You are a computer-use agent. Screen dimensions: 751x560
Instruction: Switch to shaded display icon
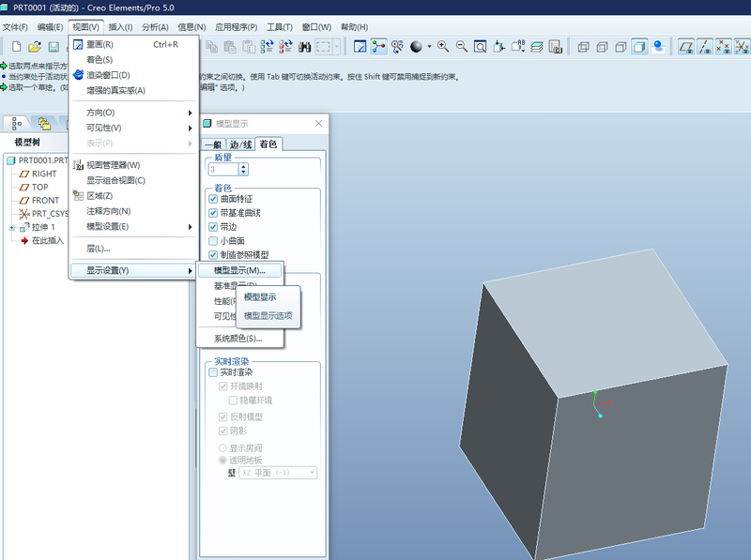pos(639,47)
